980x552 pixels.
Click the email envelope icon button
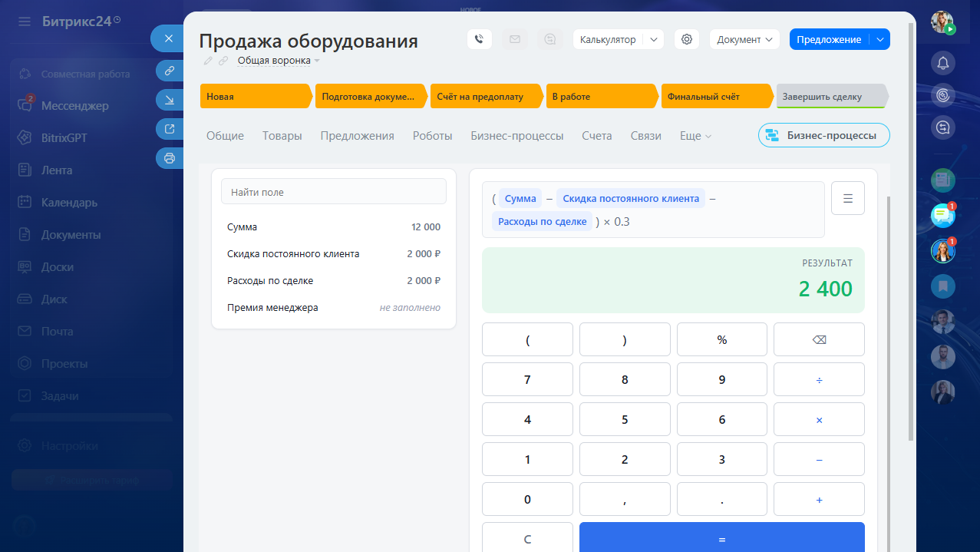(x=514, y=39)
